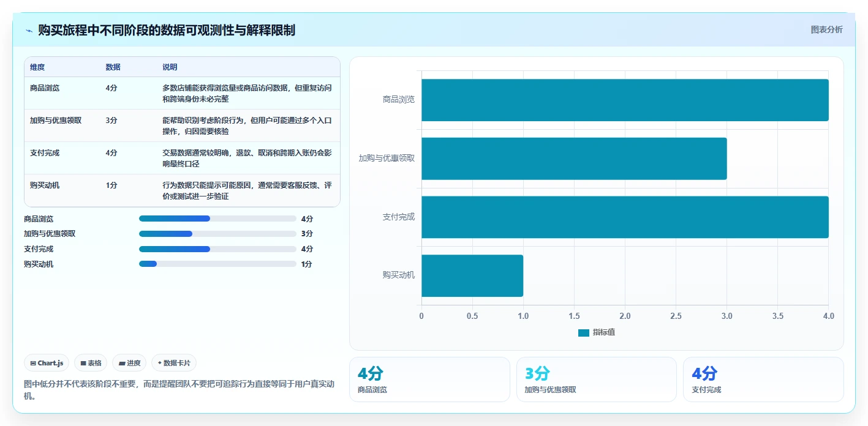Select the 进度 tag chip
The height and width of the screenshot is (426, 868).
click(x=129, y=363)
